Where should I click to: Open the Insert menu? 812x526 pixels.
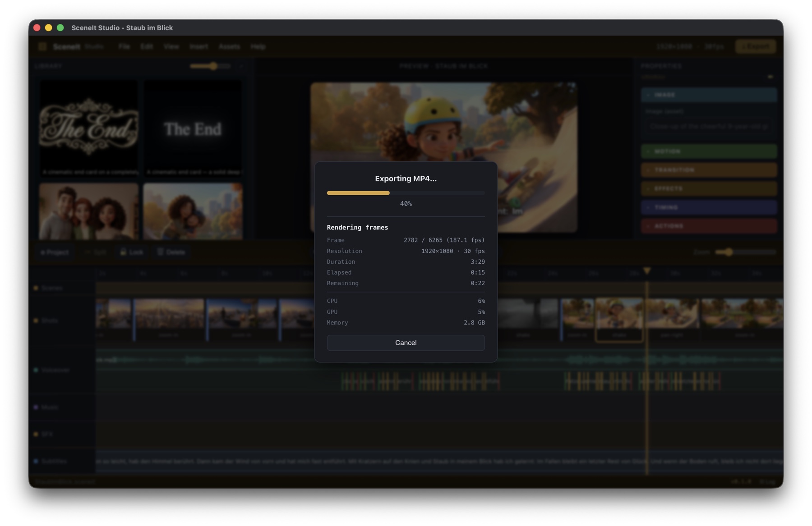pyautogui.click(x=198, y=46)
